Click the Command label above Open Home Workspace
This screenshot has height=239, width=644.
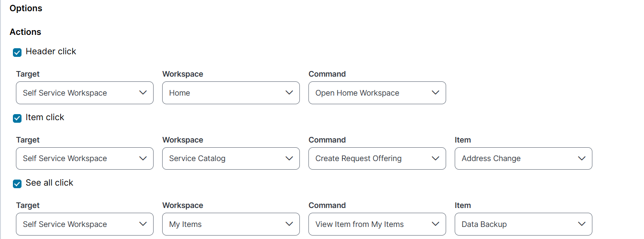(x=327, y=74)
